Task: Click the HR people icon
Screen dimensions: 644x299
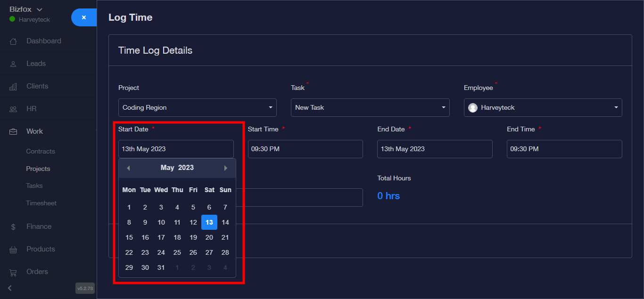Action: (x=13, y=109)
